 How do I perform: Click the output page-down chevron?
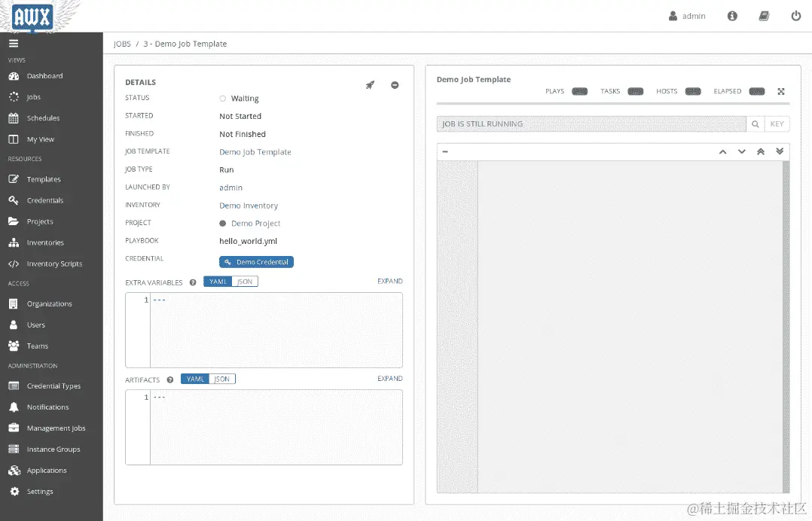tap(741, 151)
